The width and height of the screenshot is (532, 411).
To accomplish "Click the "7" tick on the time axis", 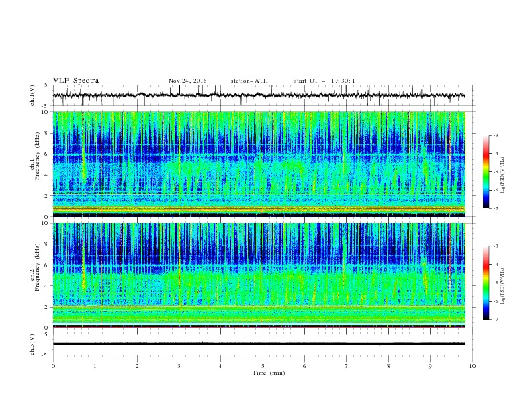I will click(x=346, y=366).
